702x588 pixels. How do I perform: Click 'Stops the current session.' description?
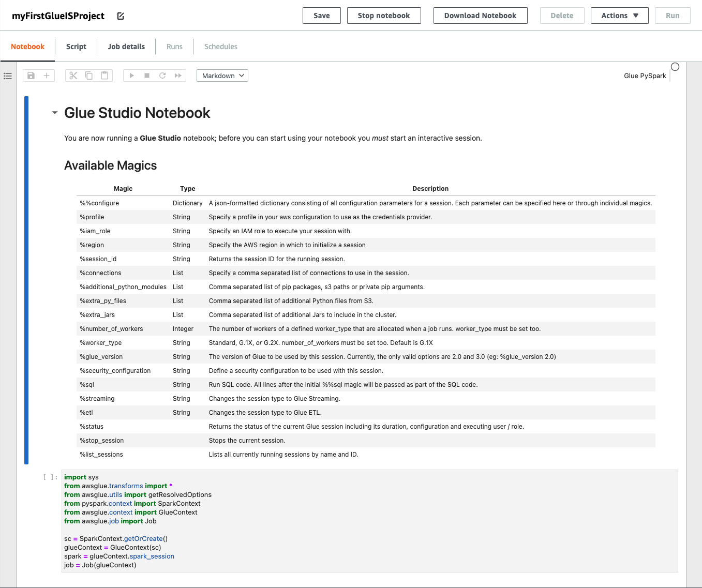click(247, 441)
